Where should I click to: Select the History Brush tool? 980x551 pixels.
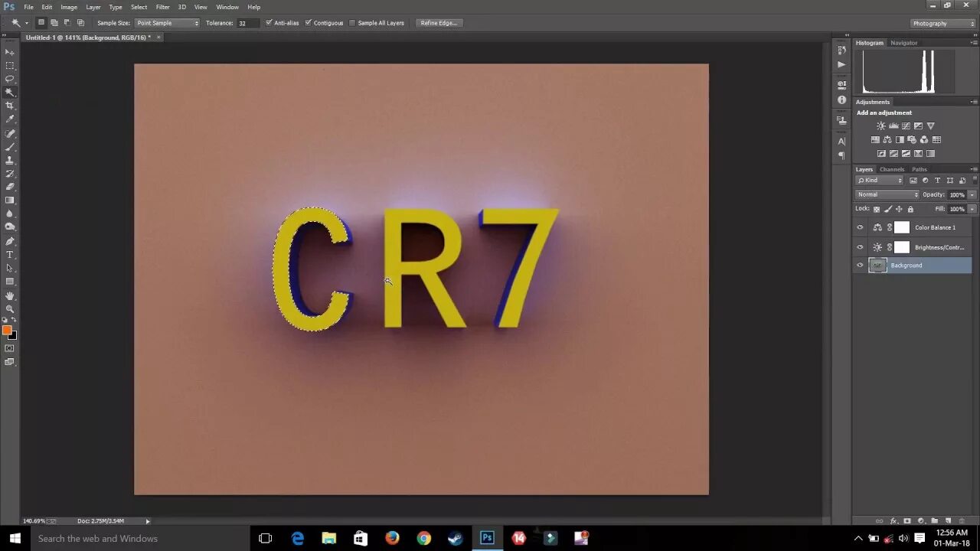[10, 174]
